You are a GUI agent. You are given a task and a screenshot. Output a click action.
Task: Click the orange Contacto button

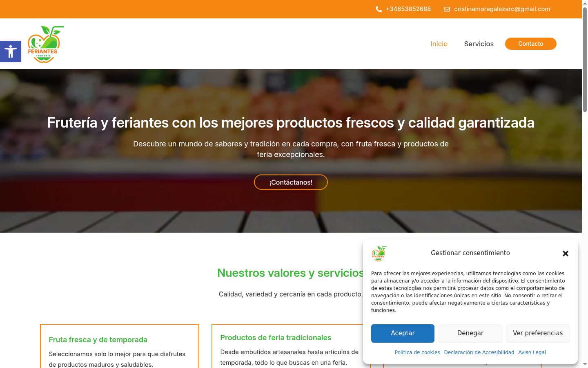(530, 44)
